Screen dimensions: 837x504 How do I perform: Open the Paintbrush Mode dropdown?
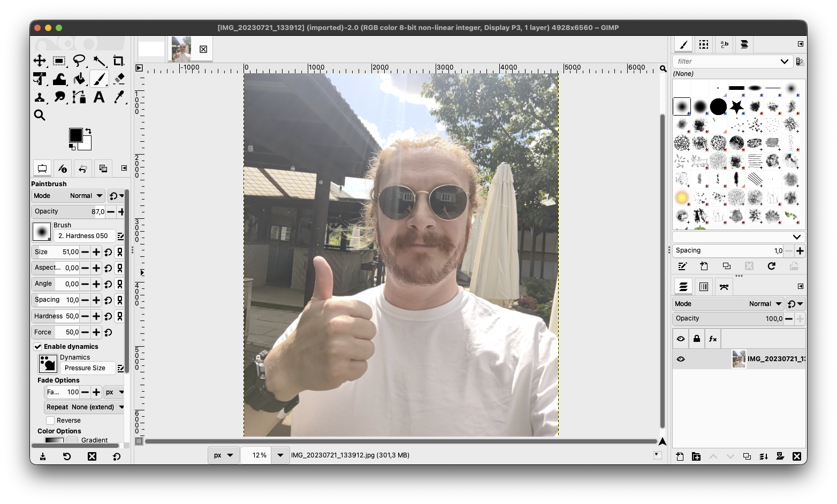(x=68, y=196)
